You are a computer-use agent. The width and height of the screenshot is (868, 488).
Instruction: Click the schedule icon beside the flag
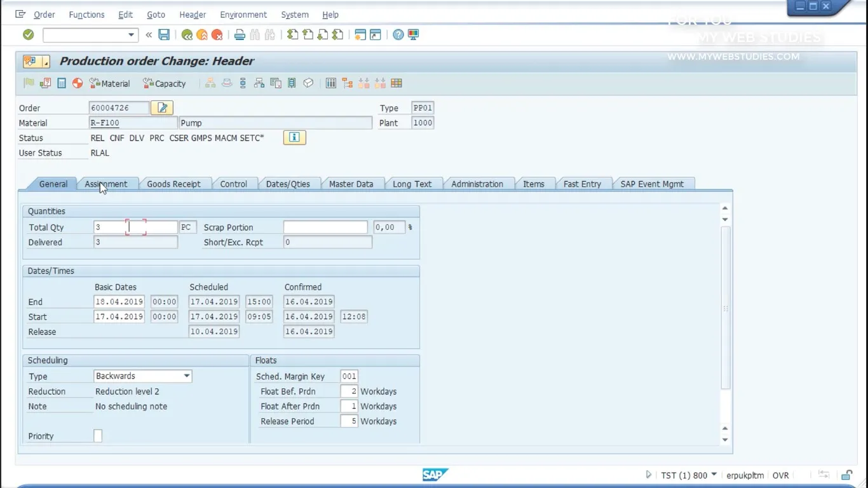point(45,83)
